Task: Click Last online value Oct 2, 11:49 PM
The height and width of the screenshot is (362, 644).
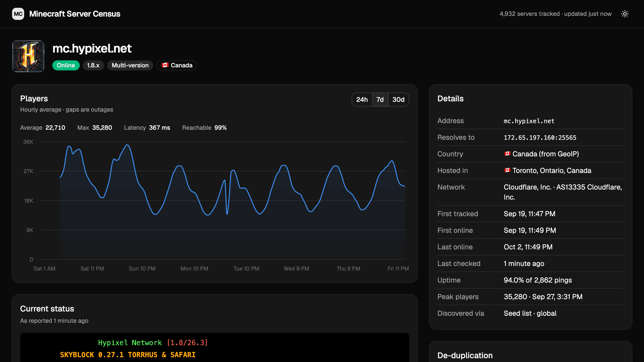Action: pyautogui.click(x=528, y=247)
